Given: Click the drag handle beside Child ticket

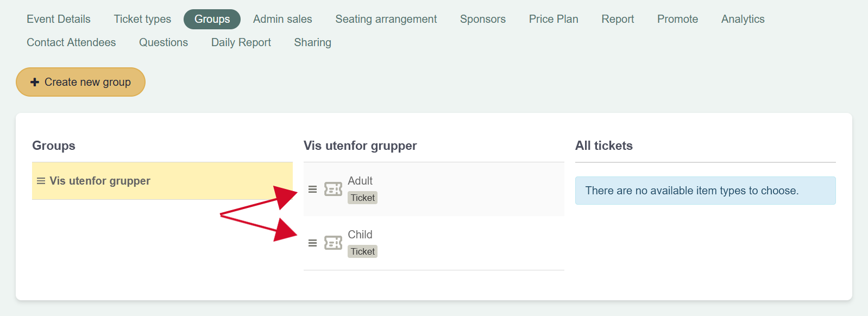Looking at the screenshot, I should (312, 243).
